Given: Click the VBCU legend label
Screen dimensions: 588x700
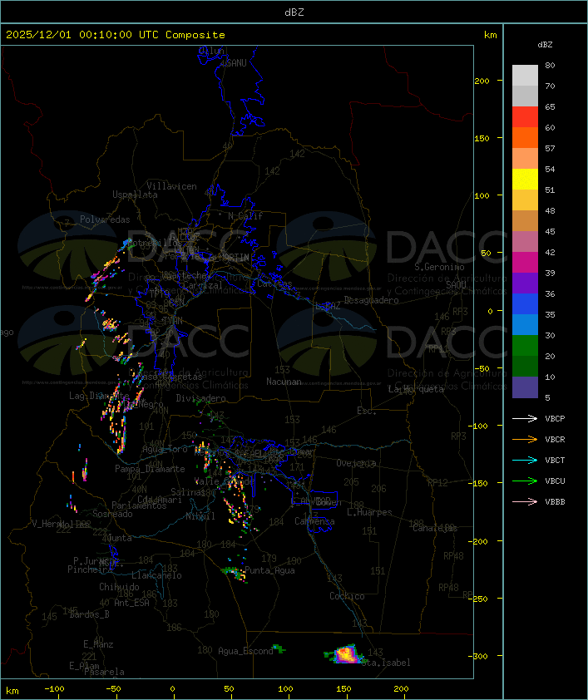Looking at the screenshot, I should [x=555, y=481].
